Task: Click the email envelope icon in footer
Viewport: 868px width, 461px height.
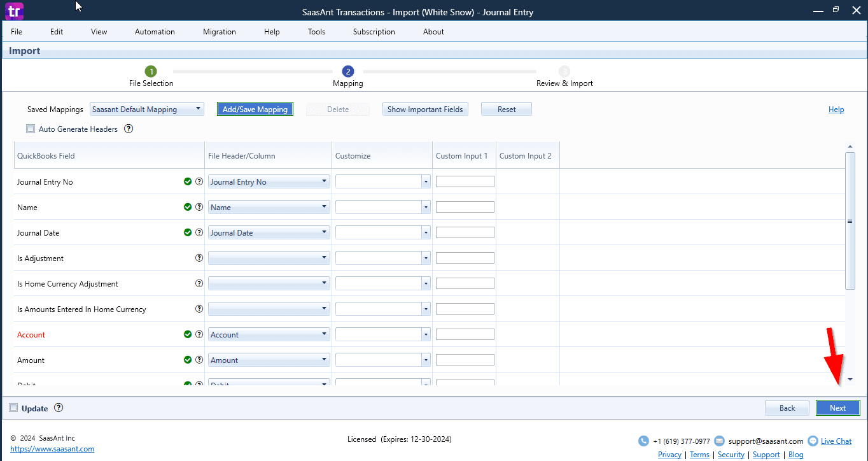Action: pyautogui.click(x=719, y=441)
